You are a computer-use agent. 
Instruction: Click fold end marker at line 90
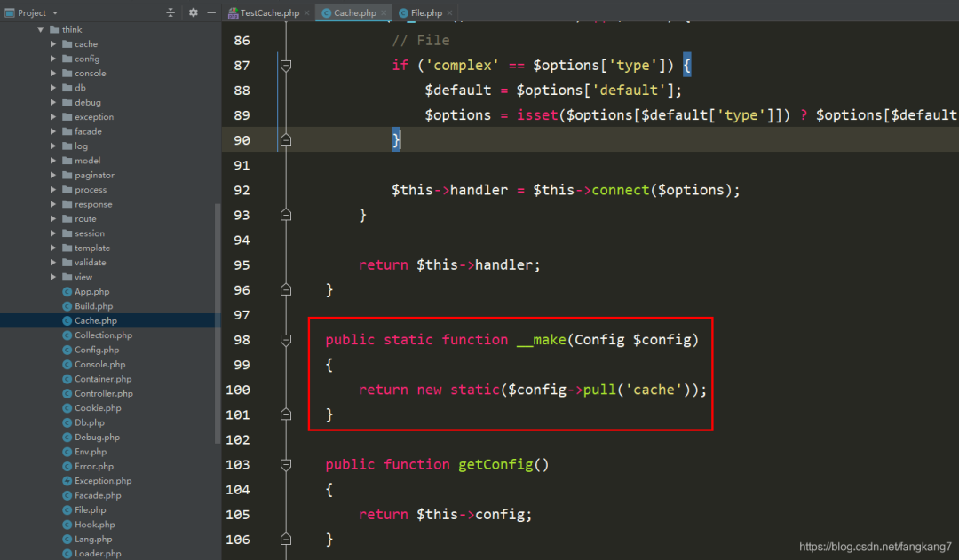tap(286, 140)
